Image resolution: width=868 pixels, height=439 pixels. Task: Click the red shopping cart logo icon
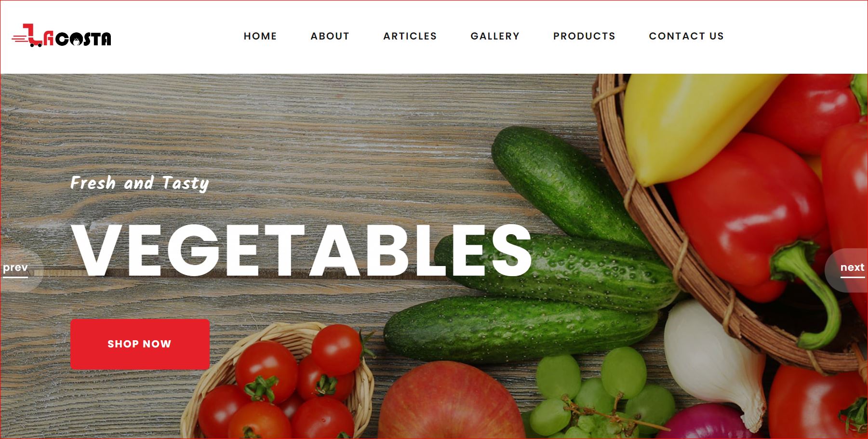27,36
